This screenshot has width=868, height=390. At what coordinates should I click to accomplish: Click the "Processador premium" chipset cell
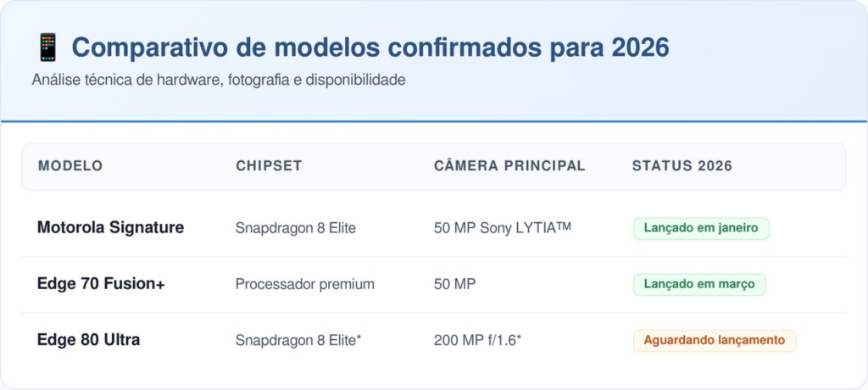[304, 284]
